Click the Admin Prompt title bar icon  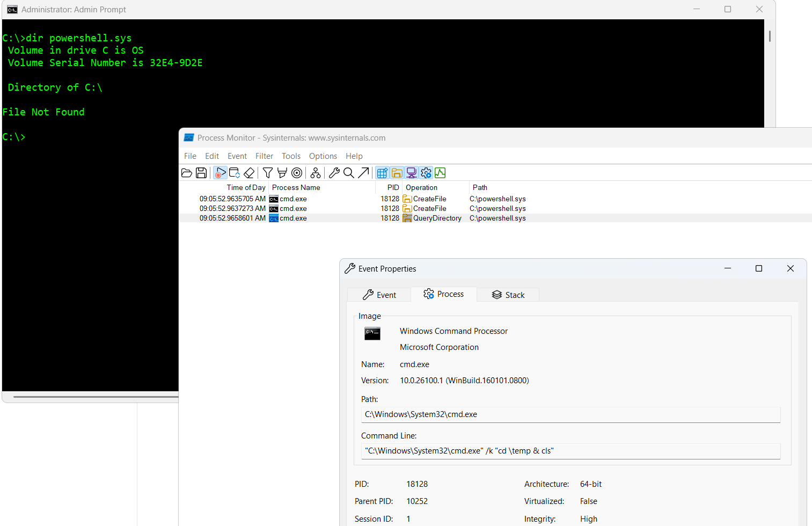[x=12, y=10]
